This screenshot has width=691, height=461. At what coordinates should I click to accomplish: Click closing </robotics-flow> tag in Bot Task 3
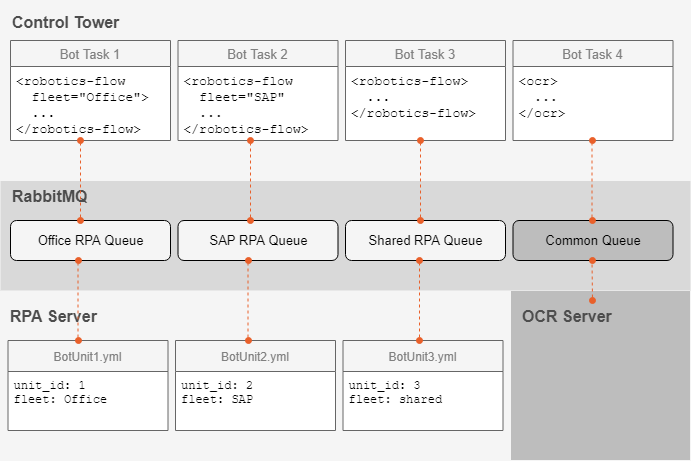(x=413, y=113)
